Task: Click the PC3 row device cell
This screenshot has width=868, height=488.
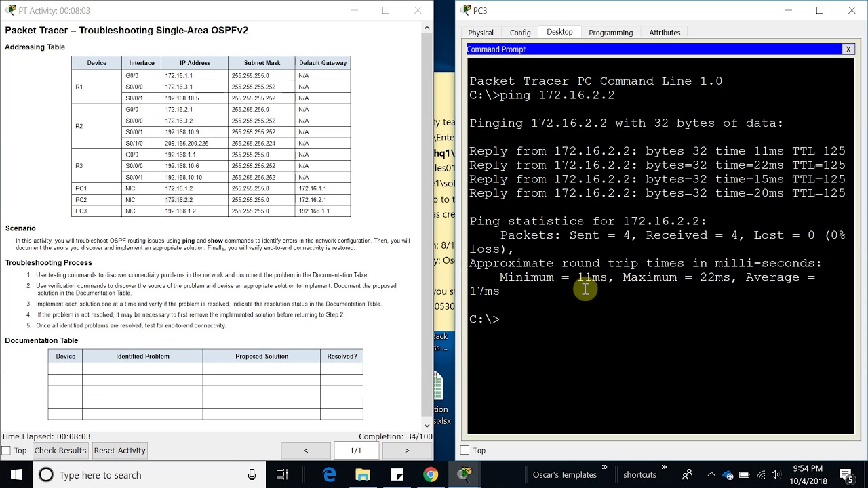Action: [96, 211]
